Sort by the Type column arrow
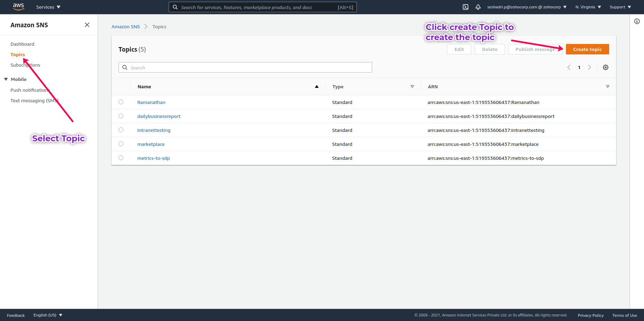644x321 pixels. tap(412, 87)
